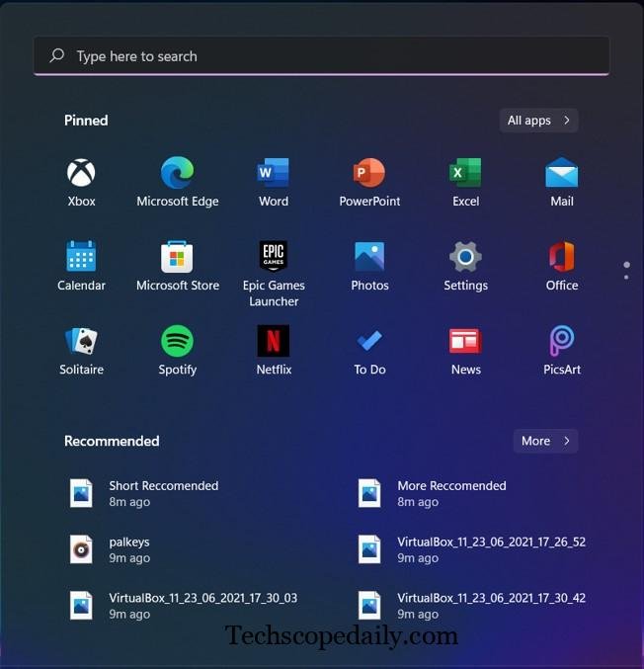Play Solitaire
644x669 pixels.
(x=81, y=351)
